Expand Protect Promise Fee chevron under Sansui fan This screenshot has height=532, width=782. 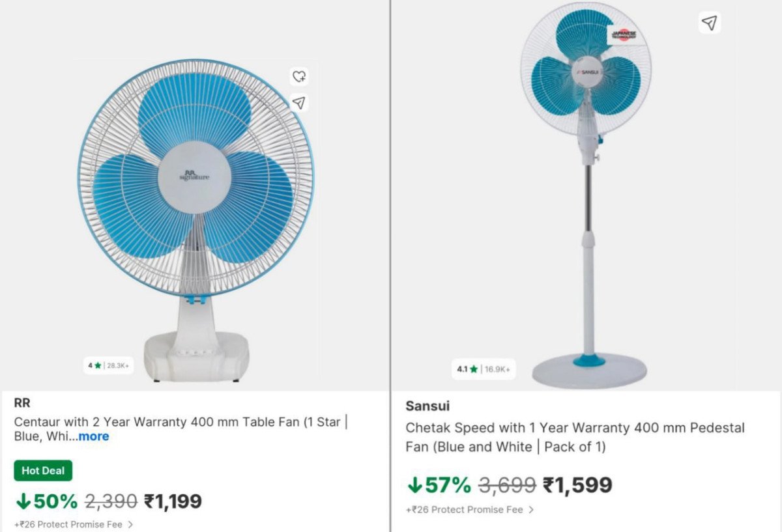point(531,510)
